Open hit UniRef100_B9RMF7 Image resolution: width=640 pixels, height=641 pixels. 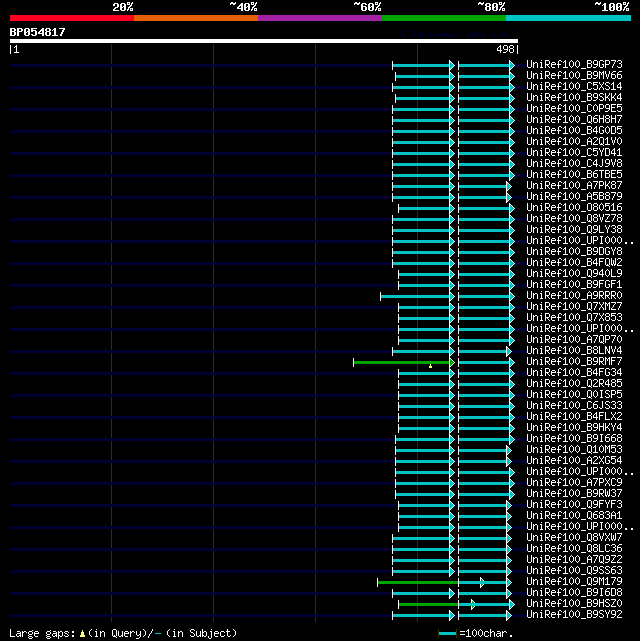(574, 362)
